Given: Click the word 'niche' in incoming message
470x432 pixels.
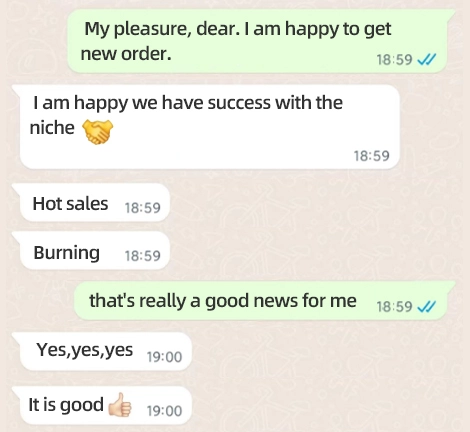Looking at the screenshot, I should pos(52,128).
